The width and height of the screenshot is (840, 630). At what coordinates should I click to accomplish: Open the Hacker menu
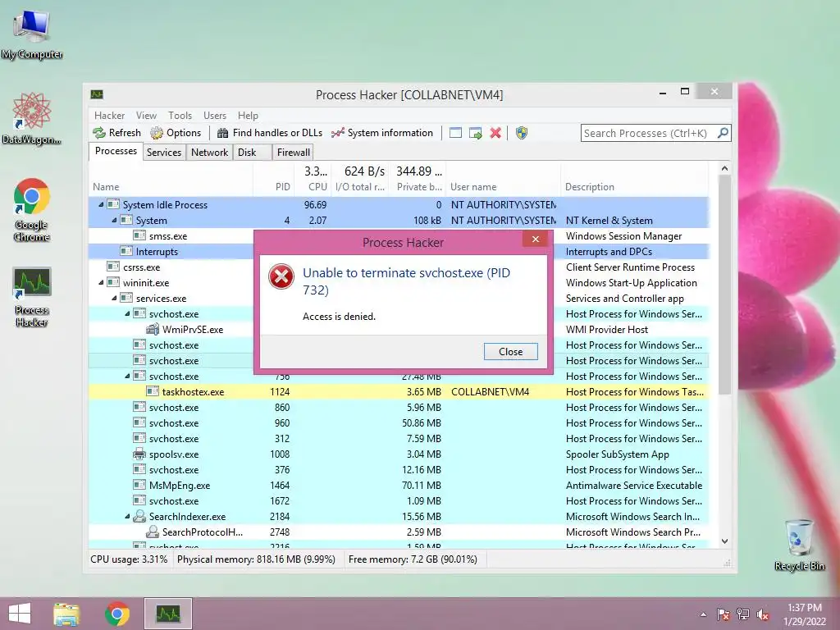(x=109, y=116)
